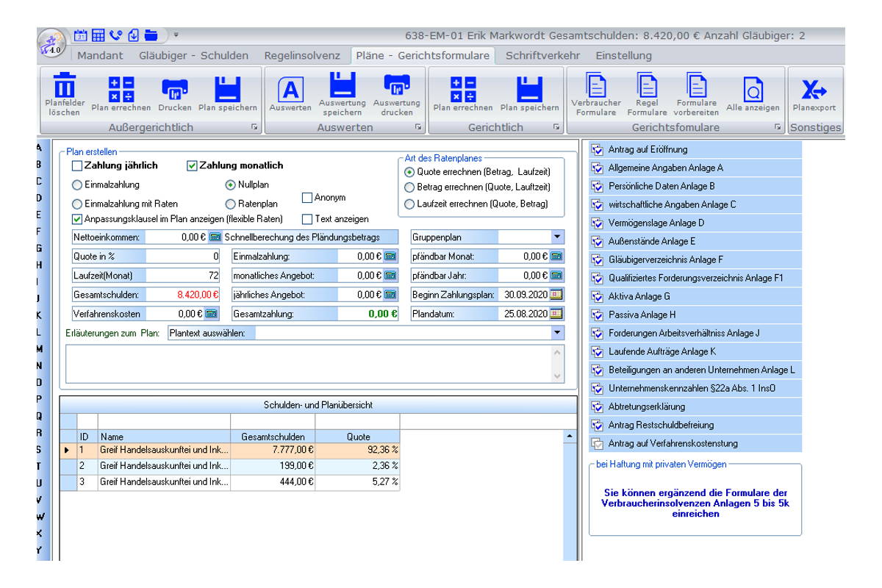Viewport: 882px width, 588px height.
Task: Select Einmalzahlung mit Raten option
Action: [x=76, y=204]
